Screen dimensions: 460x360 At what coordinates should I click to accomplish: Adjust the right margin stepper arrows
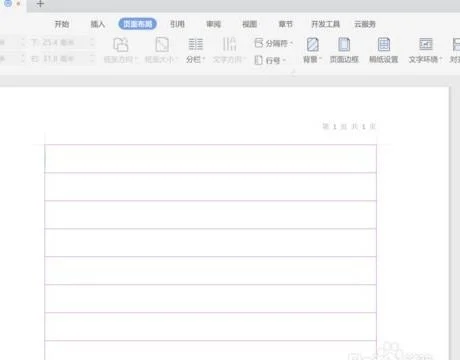pyautogui.click(x=92, y=59)
